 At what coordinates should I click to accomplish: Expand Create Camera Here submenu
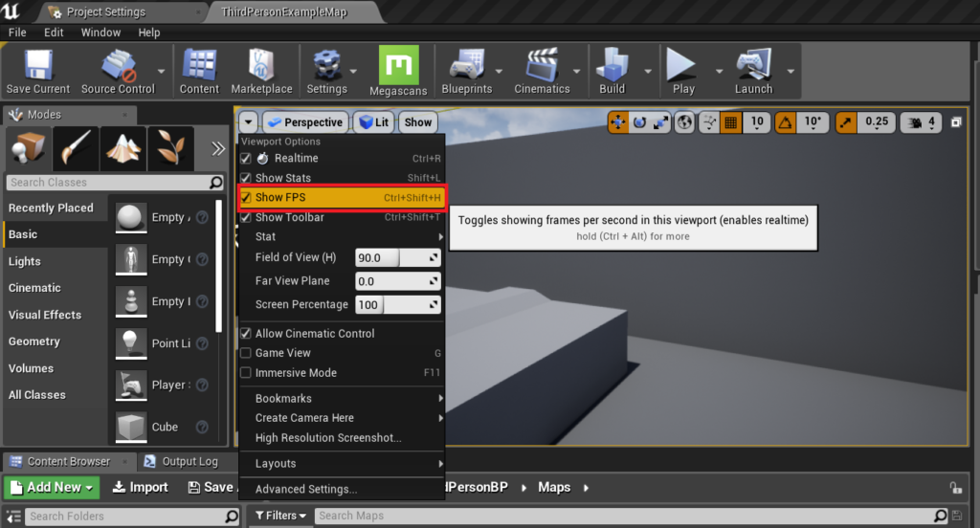[x=342, y=418]
